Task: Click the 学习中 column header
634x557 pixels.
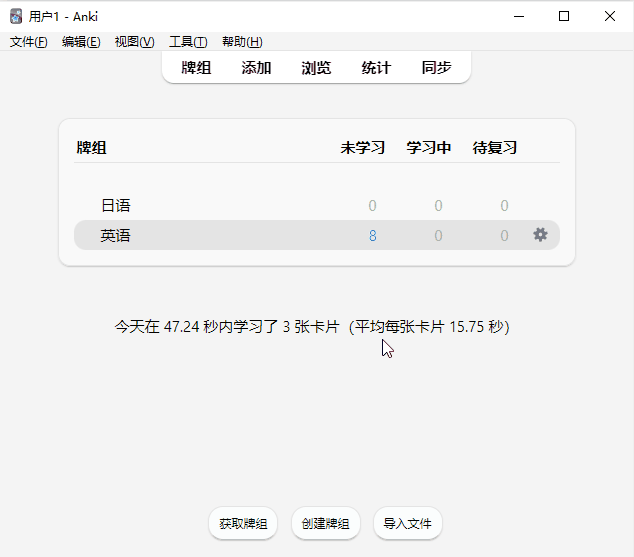Action: pyautogui.click(x=429, y=148)
